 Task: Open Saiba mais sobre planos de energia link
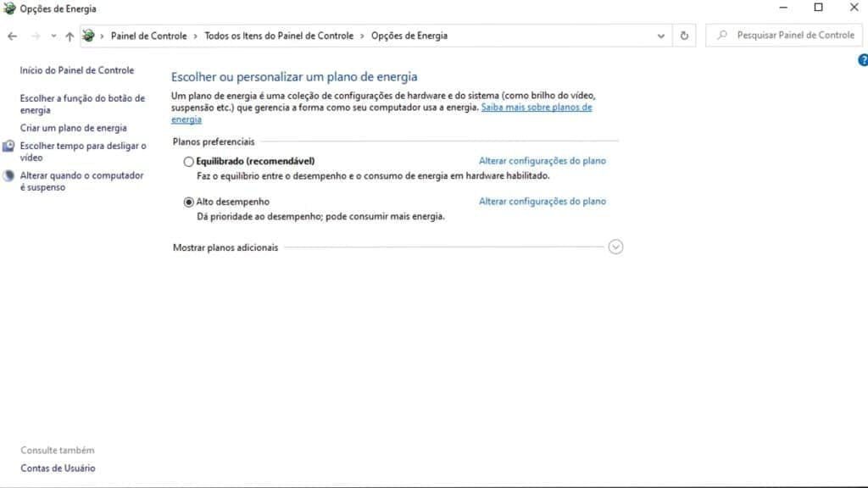coord(536,108)
